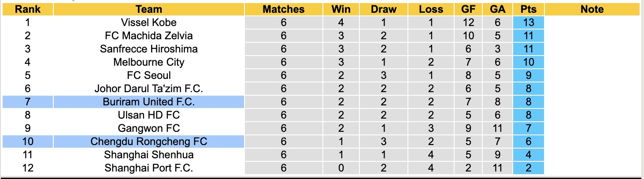The height and width of the screenshot is (179, 644).
Task: Click the Vissel Kobe team name
Action: [x=148, y=22]
